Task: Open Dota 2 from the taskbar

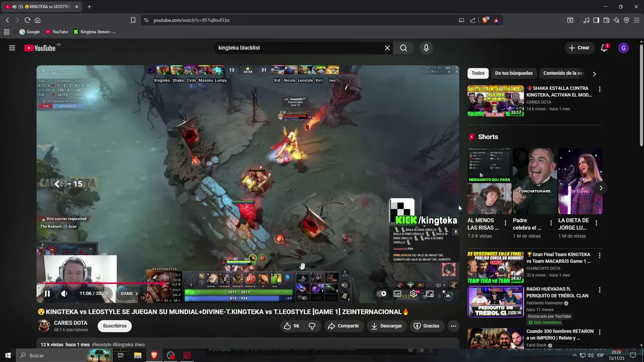Action: (187, 355)
